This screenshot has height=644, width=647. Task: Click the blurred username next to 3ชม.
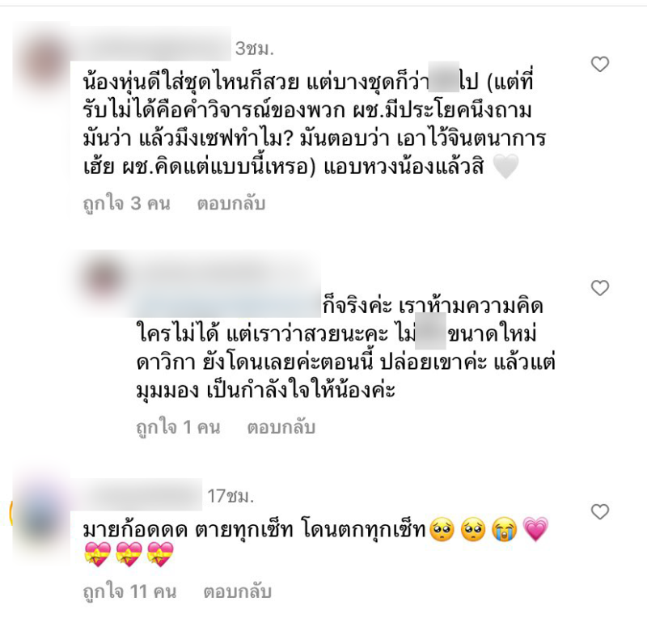150,45
